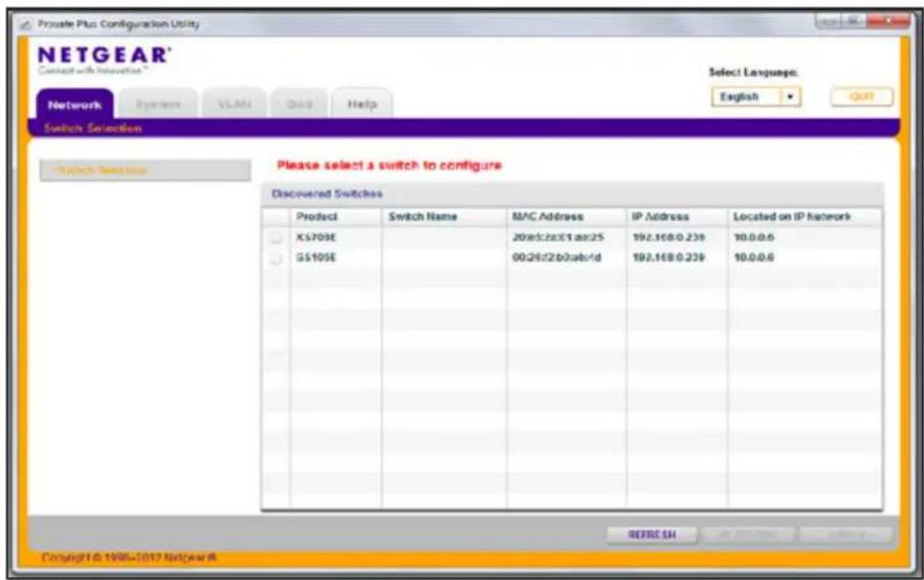The width and height of the screenshot is (924, 580).
Task: Click the Netgear copyright text at the bottom
Action: 129,557
